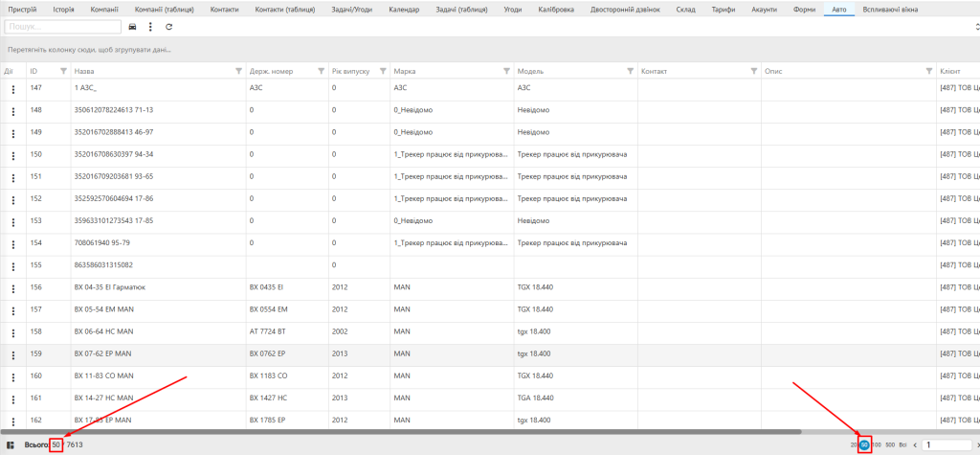Open the filter for the ID column

click(63, 71)
